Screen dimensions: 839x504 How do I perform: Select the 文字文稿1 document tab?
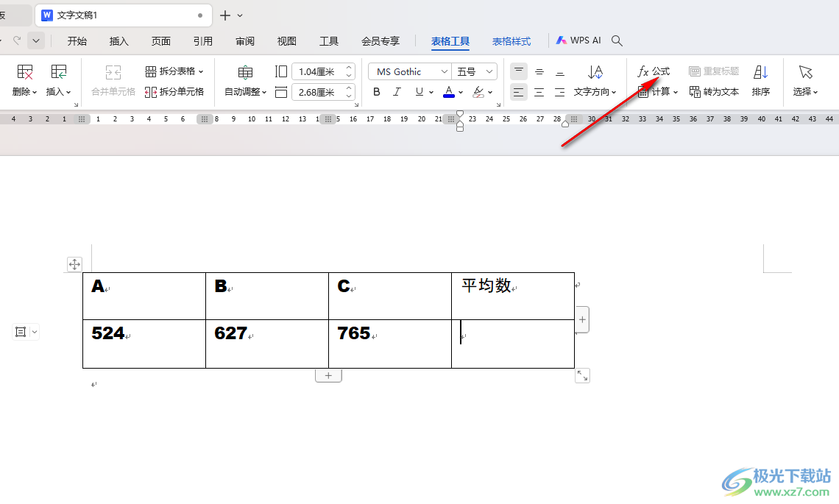(x=124, y=15)
